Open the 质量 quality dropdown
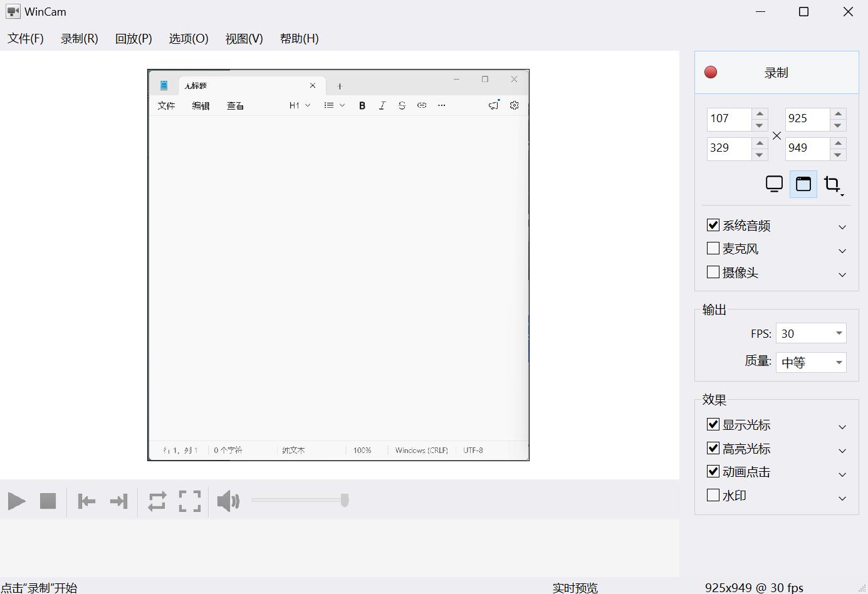 811,362
